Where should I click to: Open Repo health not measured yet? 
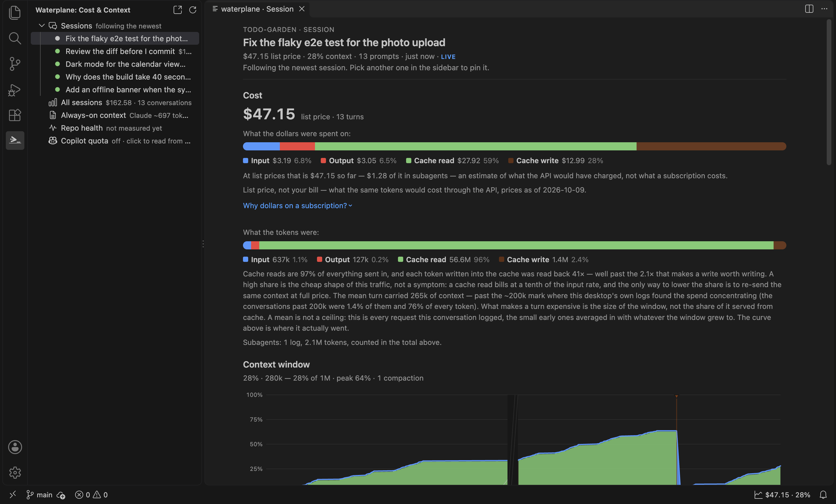click(x=115, y=128)
